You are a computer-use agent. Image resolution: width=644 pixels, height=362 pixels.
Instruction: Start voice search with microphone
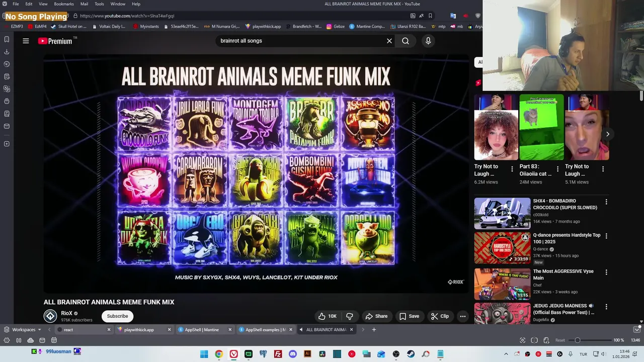coord(428,41)
